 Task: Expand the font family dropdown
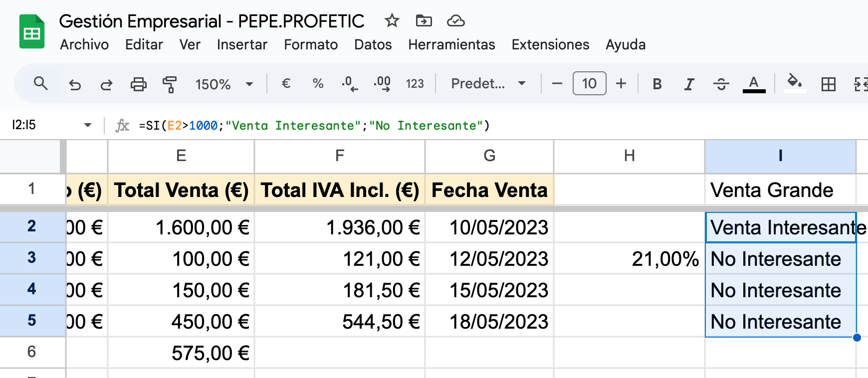point(488,84)
